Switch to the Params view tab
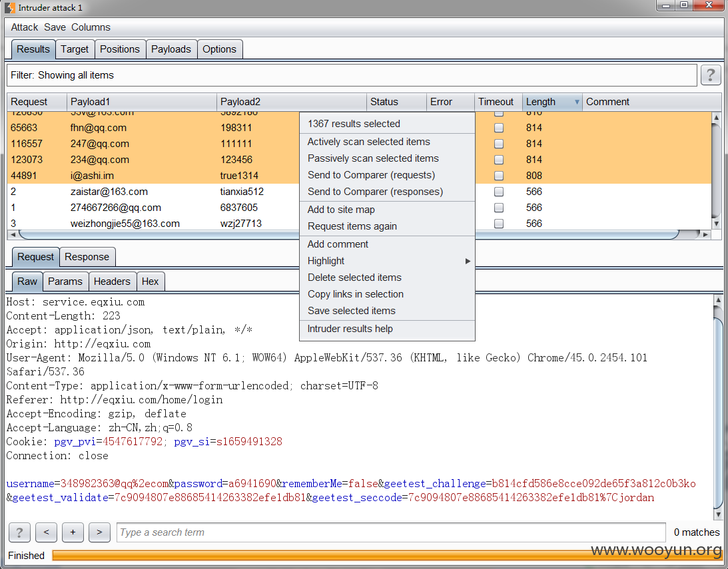Viewport: 728px width, 569px height. click(65, 282)
